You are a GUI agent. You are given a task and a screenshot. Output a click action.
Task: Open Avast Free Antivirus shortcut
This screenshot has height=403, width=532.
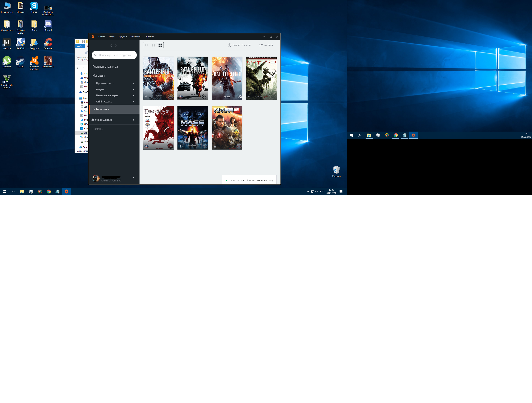[34, 63]
